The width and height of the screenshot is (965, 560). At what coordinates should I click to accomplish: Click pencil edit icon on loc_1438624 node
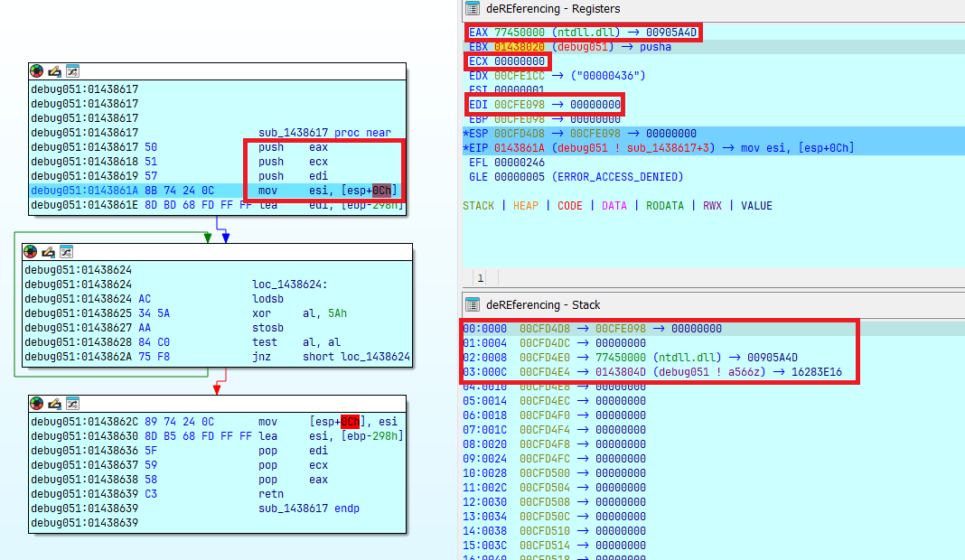point(49,251)
